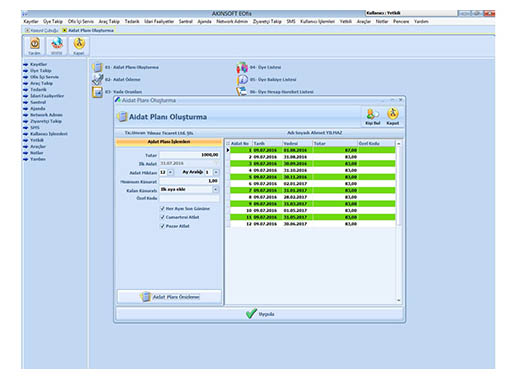Switch to Aidat Planı Oluşturma tab
The image size is (510, 380).
[x=88, y=30]
